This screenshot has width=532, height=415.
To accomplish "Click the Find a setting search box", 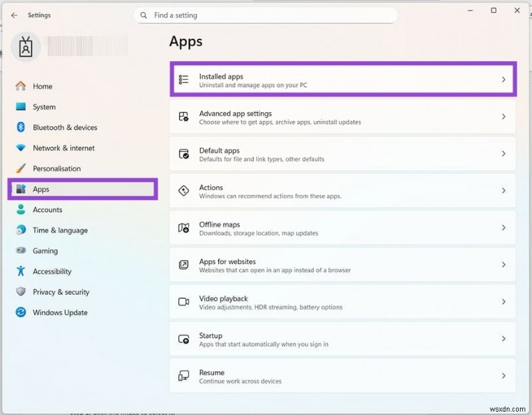I will pyautogui.click(x=265, y=15).
